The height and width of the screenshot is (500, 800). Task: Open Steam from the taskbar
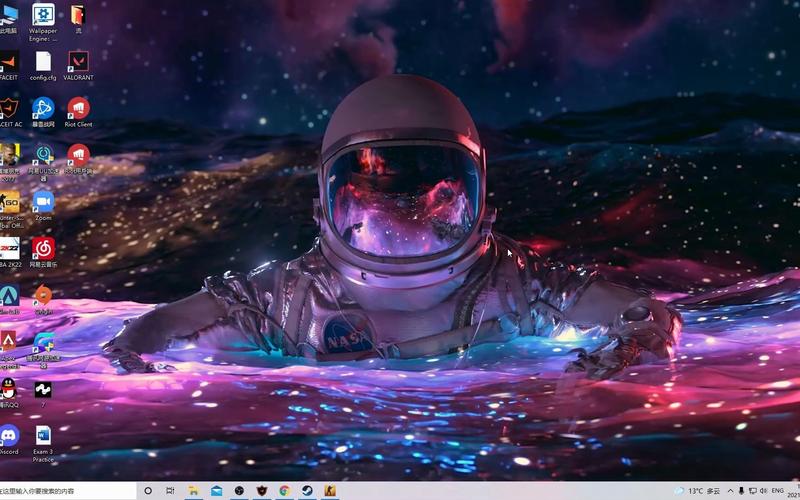coord(307,491)
